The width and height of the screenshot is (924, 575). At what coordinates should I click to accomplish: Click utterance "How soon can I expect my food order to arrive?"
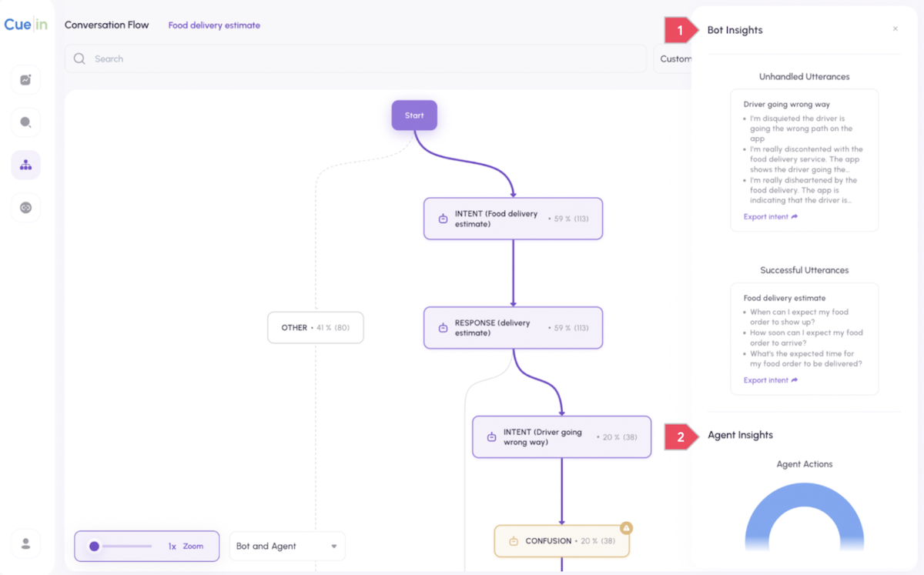[x=806, y=338]
